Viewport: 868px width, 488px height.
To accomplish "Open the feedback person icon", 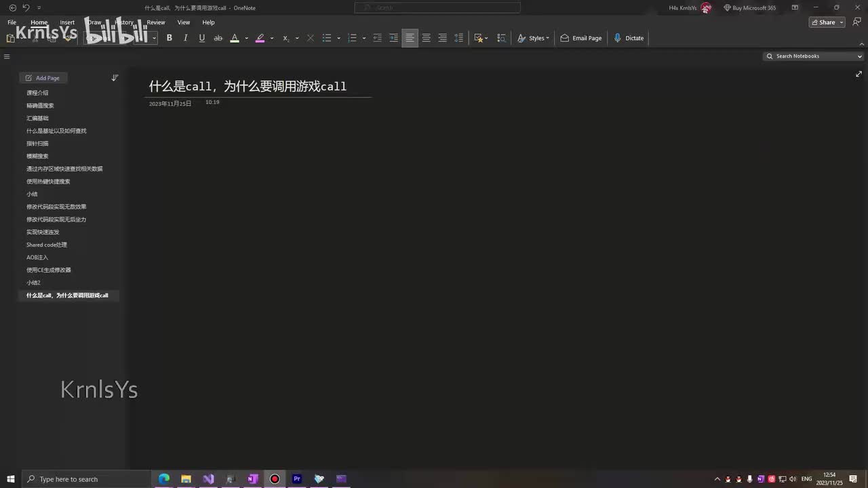I will pyautogui.click(x=856, y=22).
